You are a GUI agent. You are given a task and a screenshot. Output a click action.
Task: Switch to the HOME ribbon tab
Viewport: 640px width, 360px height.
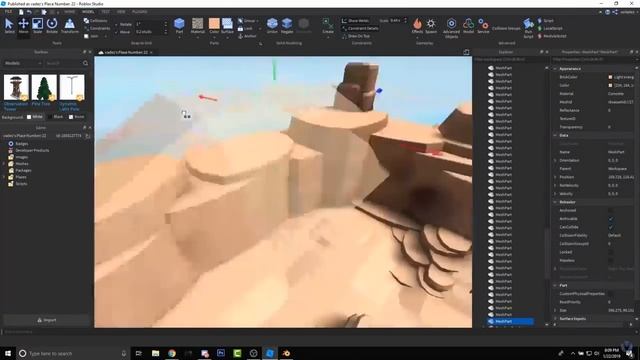point(69,12)
